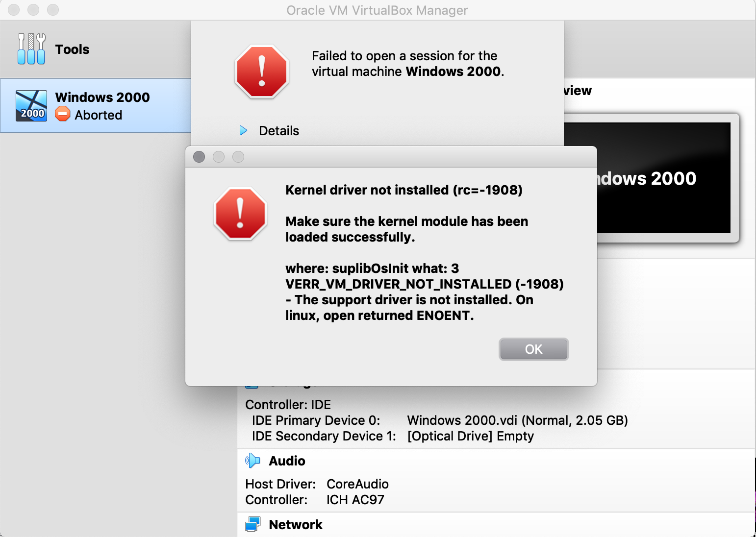The height and width of the screenshot is (537, 756).
Task: Select the Windows 2000 machine name
Action: tap(102, 97)
